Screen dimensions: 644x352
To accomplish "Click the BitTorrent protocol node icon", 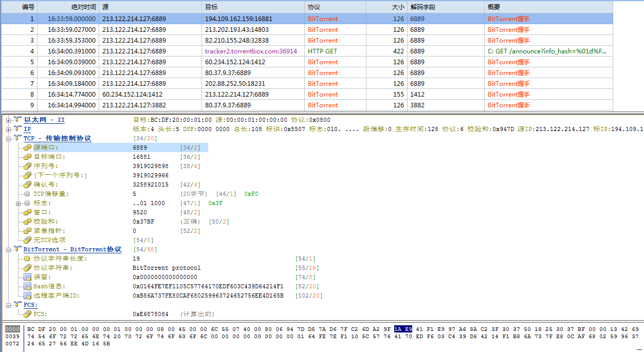I will 17,249.
